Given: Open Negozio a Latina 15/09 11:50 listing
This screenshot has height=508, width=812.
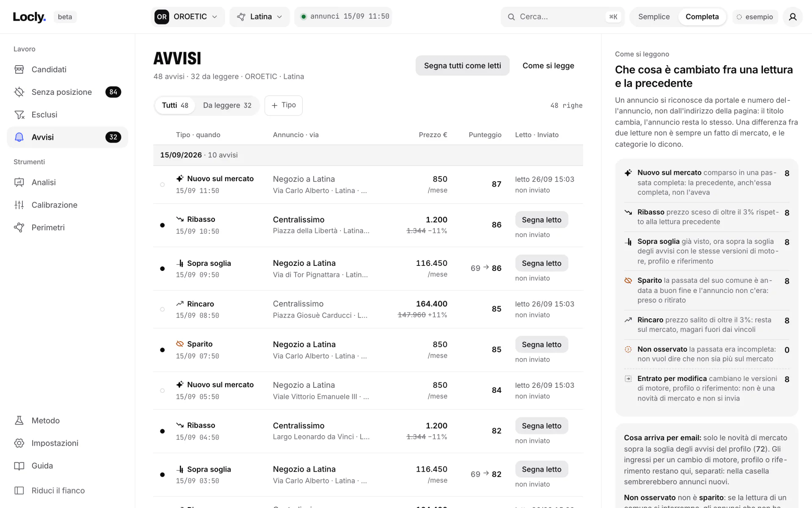Looking at the screenshot, I should coord(304,179).
